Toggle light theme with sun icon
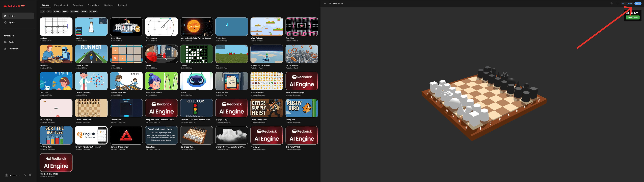Viewport: 644px width, 182px height. [x=25, y=175]
